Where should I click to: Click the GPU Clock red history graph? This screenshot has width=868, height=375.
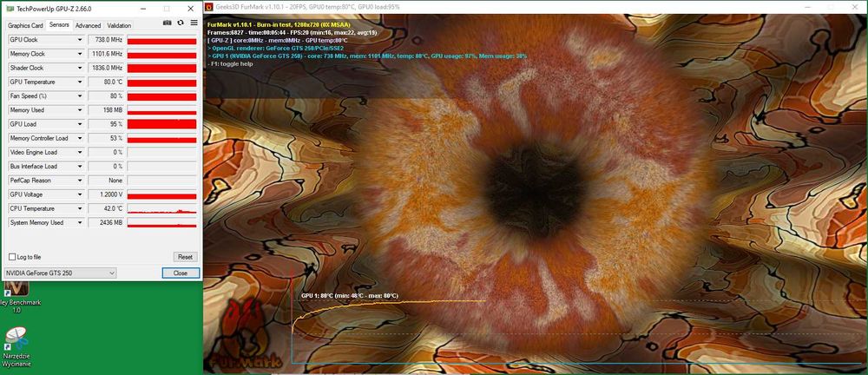click(x=161, y=40)
